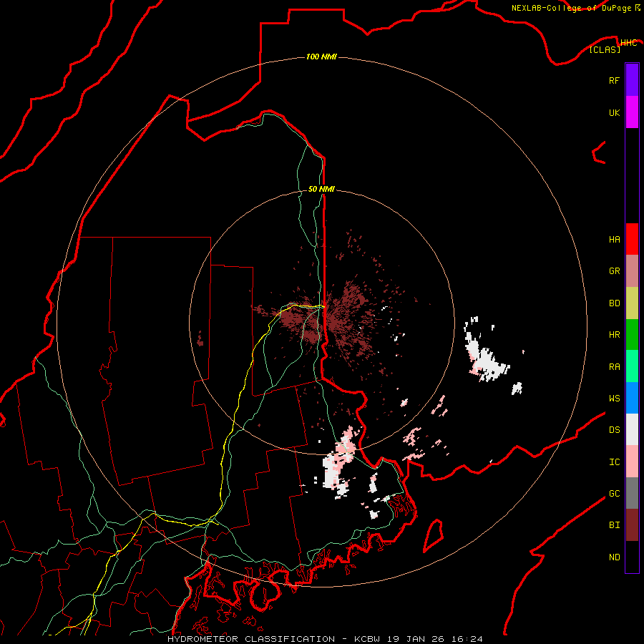Image resolution: width=644 pixels, height=644 pixels.
Task: Click the 16:24 timestamp
Action: [x=468, y=639]
